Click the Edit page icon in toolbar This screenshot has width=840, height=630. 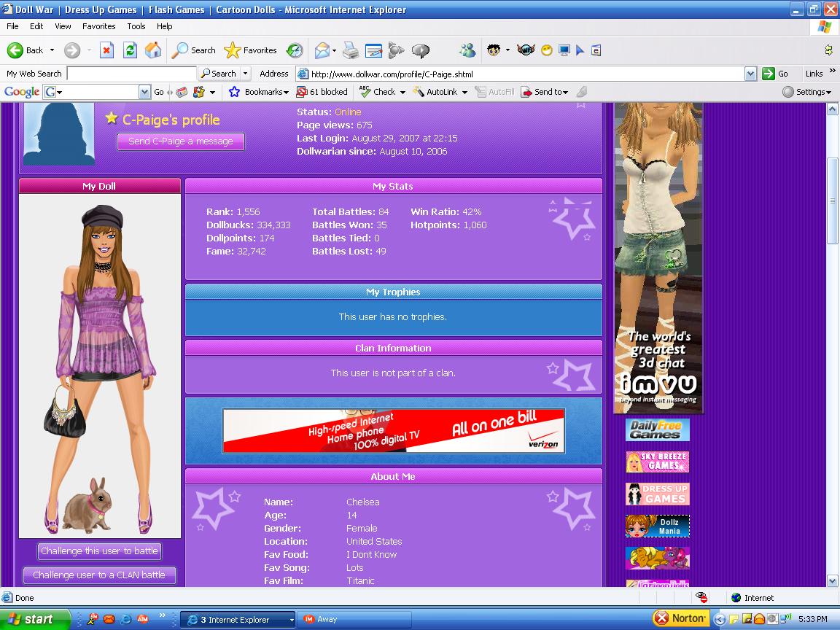click(x=373, y=50)
